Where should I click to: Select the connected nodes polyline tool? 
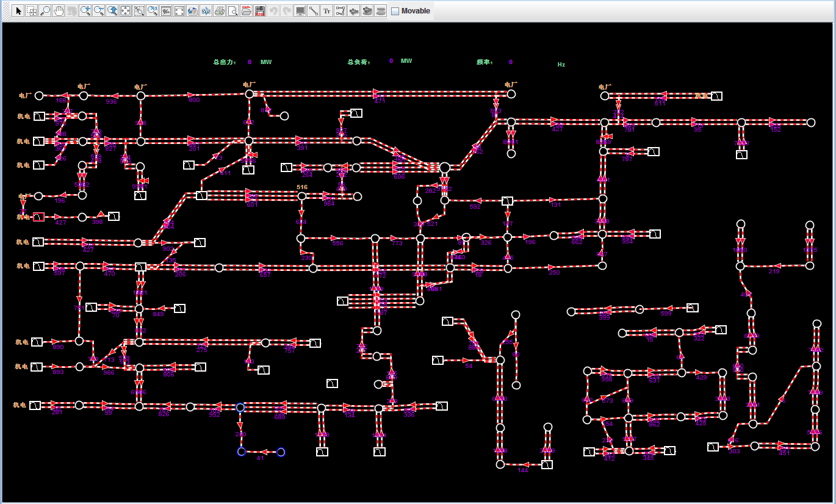[x=340, y=11]
